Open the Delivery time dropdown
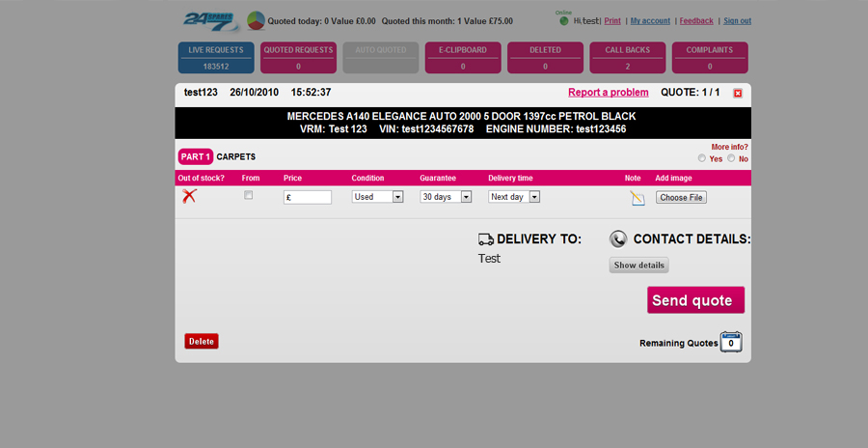Image resolution: width=868 pixels, height=448 pixels. (x=514, y=197)
